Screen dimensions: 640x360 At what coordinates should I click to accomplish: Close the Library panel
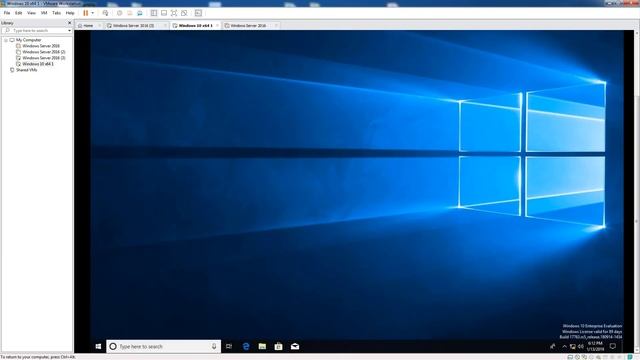(x=69, y=23)
